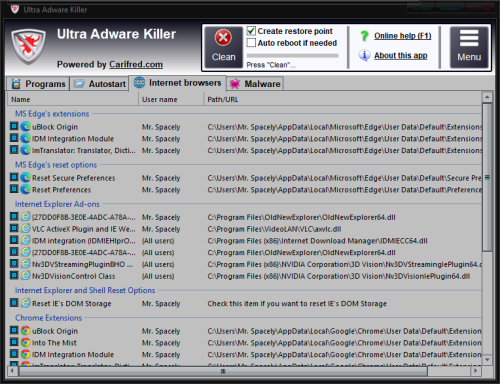Open Online help (F1) link
The width and height of the screenshot is (500, 384).
click(x=402, y=36)
